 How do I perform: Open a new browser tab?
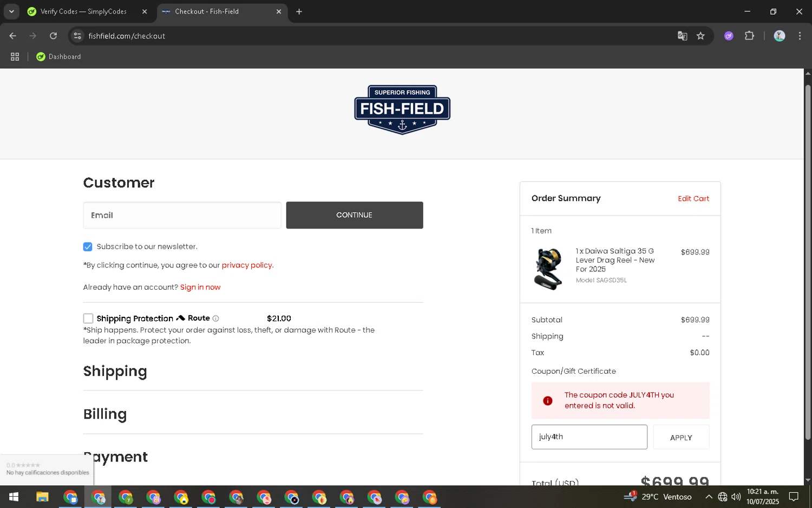click(x=299, y=11)
